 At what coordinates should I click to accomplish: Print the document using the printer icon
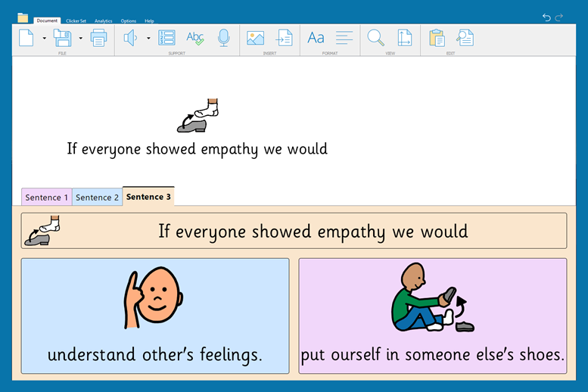98,38
